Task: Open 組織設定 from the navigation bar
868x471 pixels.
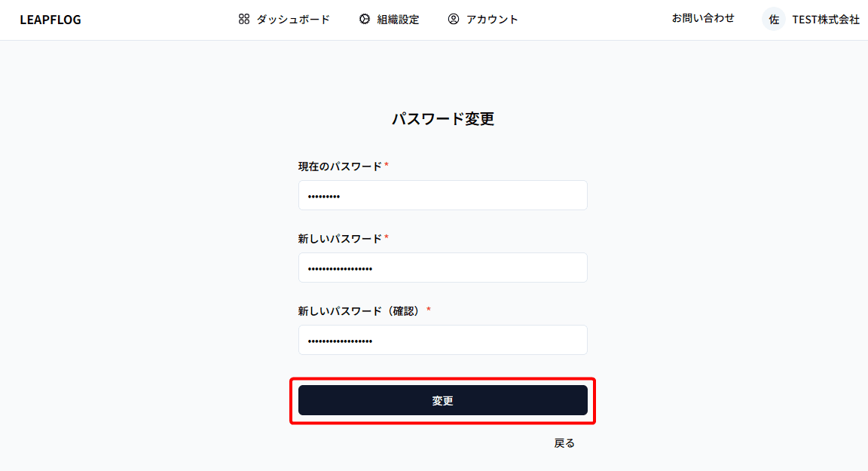Action: [x=399, y=20]
